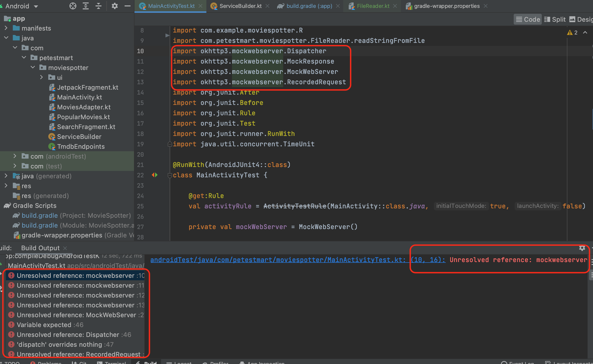Select TmdbEndpoints interface file
The image size is (593, 364).
click(x=77, y=147)
